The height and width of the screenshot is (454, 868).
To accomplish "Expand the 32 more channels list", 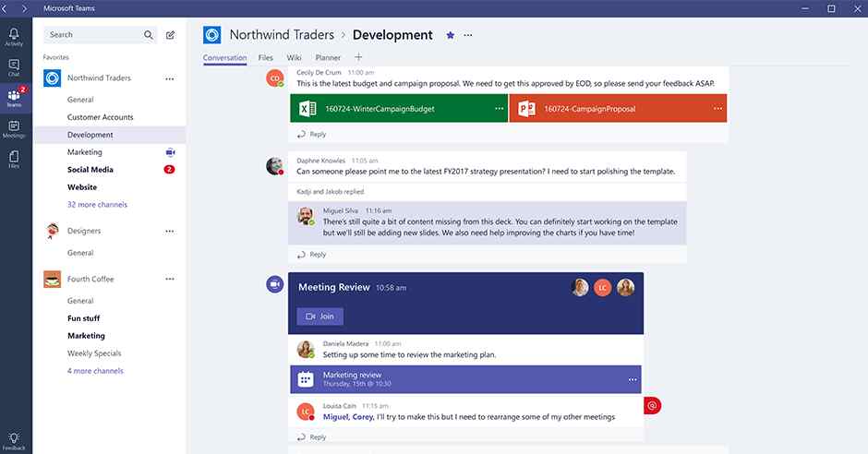I will [97, 205].
